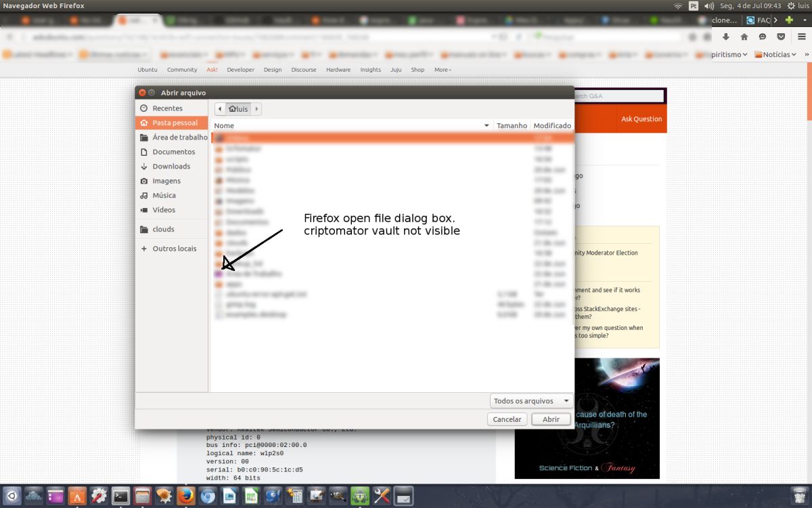Open Developer in the page navbar

[240, 70]
